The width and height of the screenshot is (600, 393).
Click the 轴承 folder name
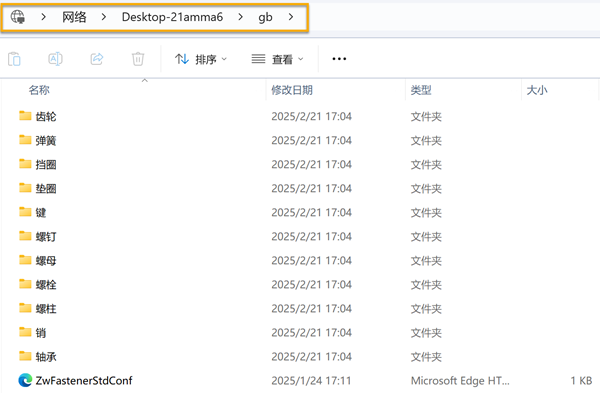[46, 357]
